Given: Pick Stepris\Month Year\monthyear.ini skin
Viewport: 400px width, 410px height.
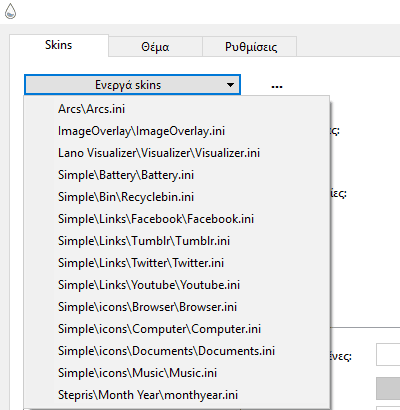Looking at the screenshot, I should [x=177, y=395].
